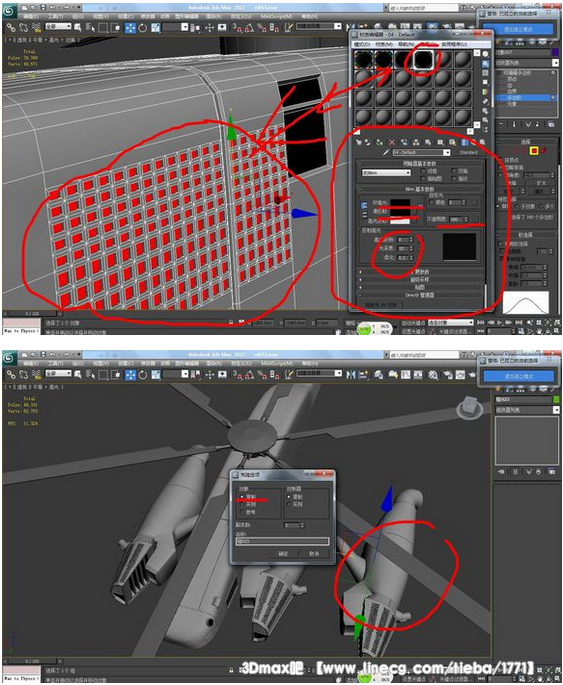Tick Self-Illumination Color checkbox
The image size is (563, 685).
[432, 202]
